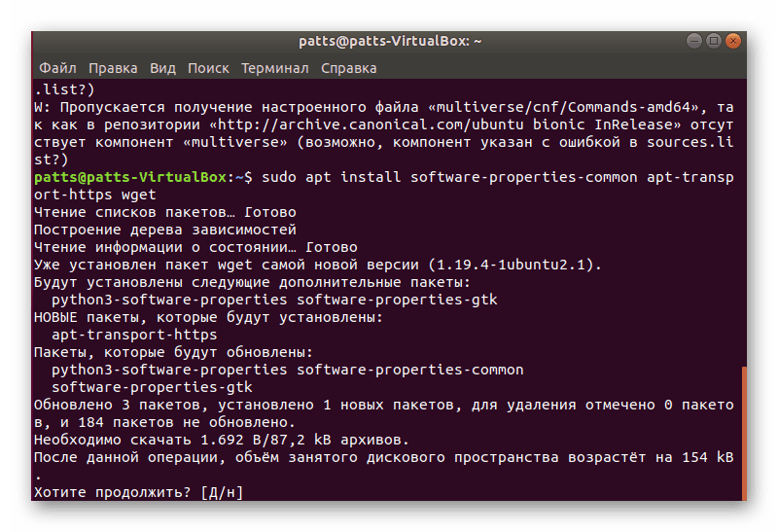778x532 pixels.
Task: Click the "Пакеты, которые будут обновлены:" line
Action: pos(174,352)
